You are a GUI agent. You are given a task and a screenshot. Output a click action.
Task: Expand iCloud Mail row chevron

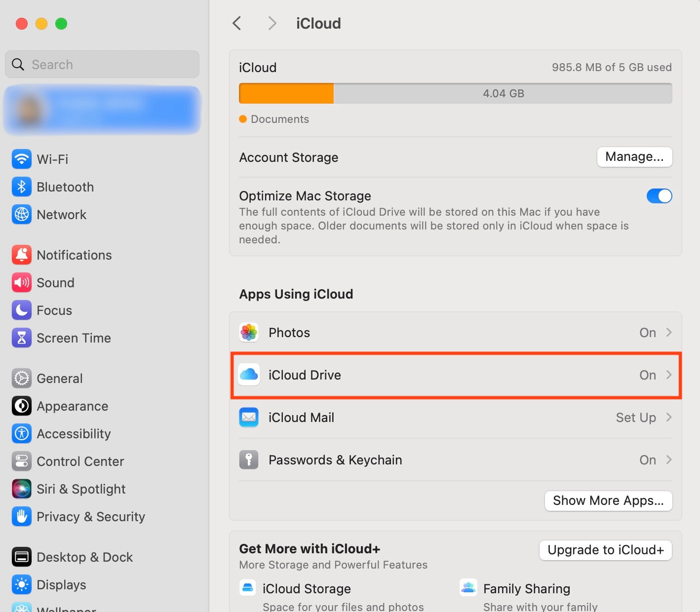(x=669, y=417)
